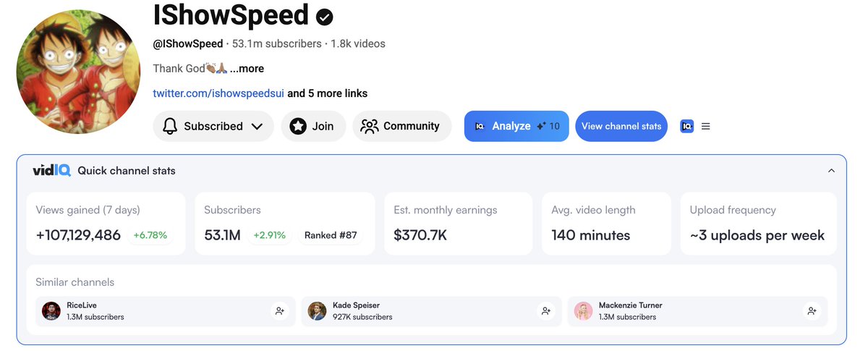The width and height of the screenshot is (868, 351).
Task: Click the sparkle credits 10 indicator on Analyze
Action: pos(548,126)
